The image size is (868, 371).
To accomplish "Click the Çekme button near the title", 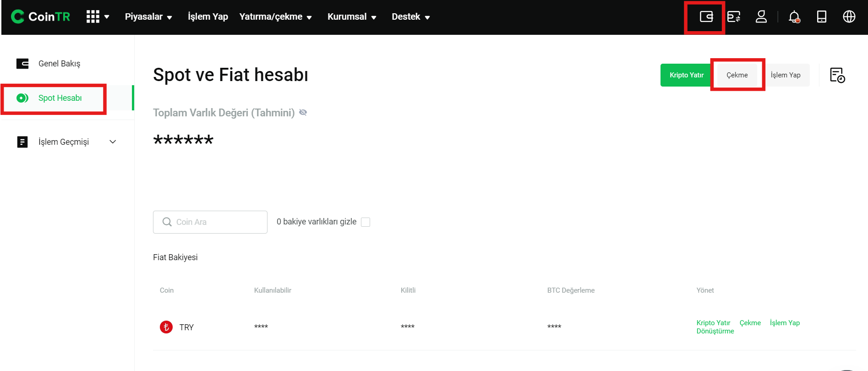I will pyautogui.click(x=737, y=75).
